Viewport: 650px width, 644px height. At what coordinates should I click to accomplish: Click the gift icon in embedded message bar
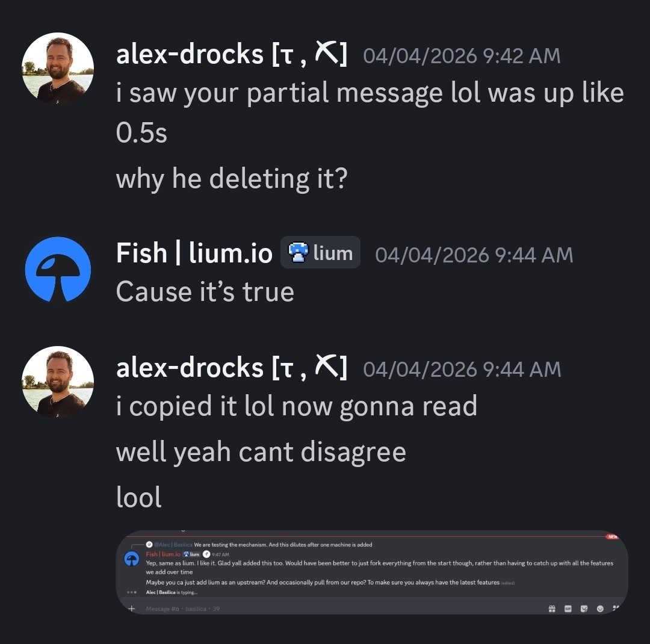(x=552, y=608)
